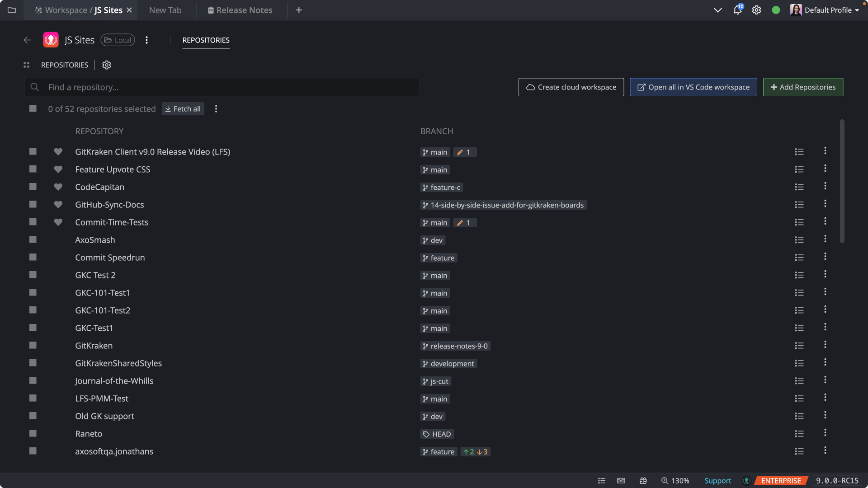Open details list icon for GitKraken row

pyautogui.click(x=799, y=346)
